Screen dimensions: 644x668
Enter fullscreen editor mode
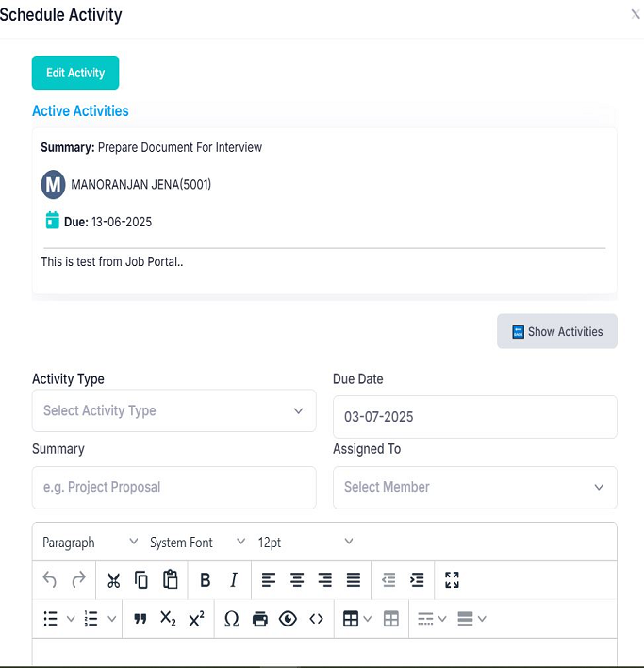point(452,580)
